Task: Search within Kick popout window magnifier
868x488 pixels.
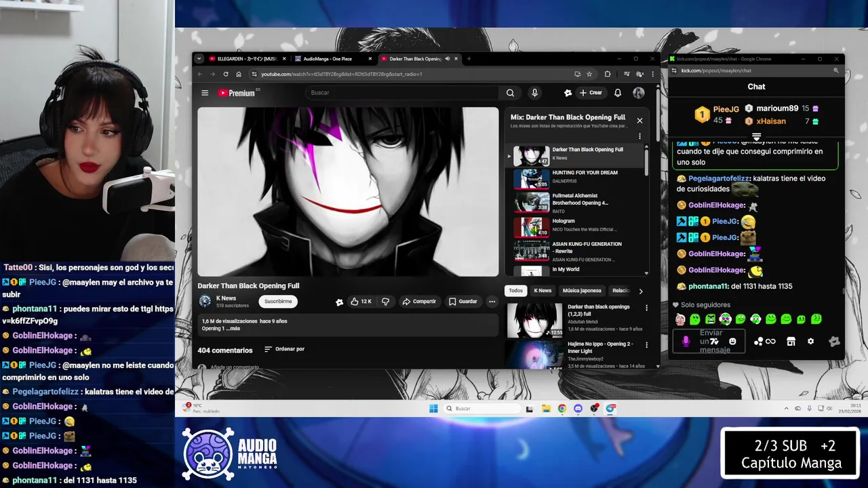Action: click(x=836, y=70)
